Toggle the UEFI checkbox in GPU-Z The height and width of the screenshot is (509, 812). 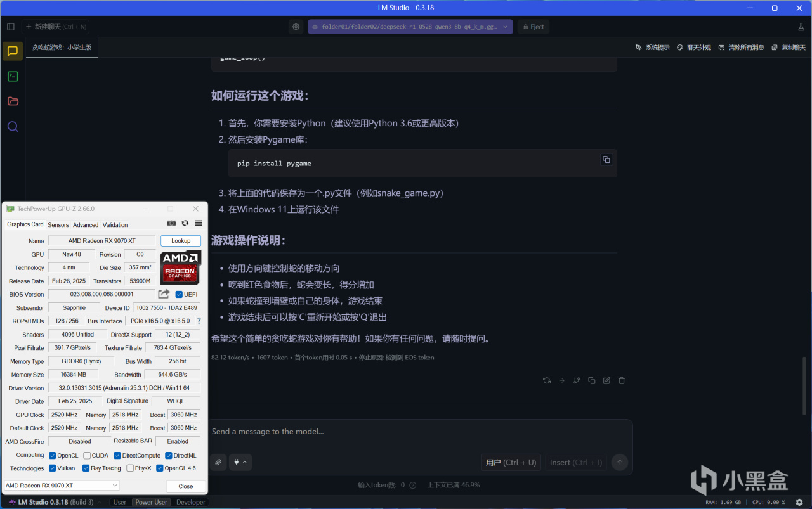point(179,294)
